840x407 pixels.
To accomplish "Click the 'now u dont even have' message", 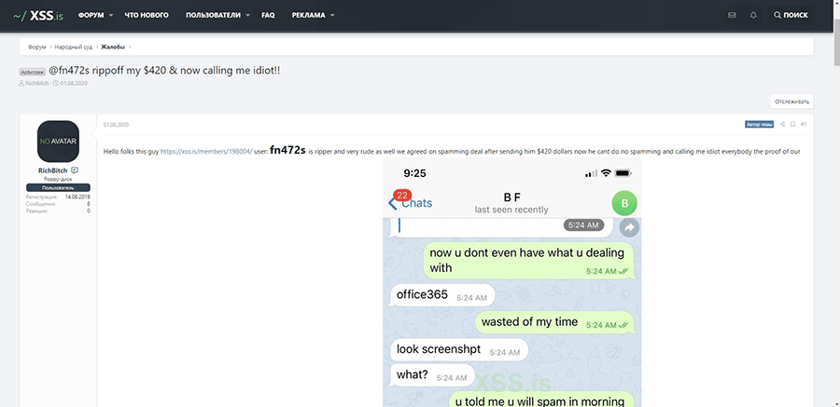I will click(528, 260).
